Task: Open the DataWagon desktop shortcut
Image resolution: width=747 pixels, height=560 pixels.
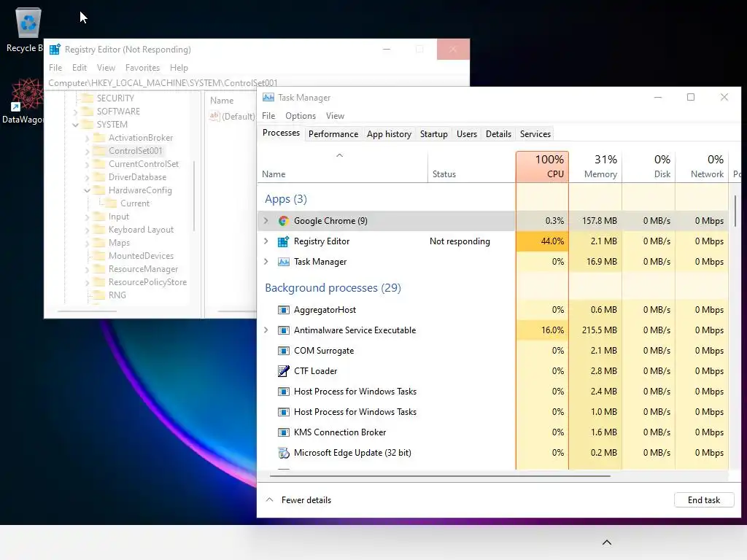Action: click(x=26, y=94)
